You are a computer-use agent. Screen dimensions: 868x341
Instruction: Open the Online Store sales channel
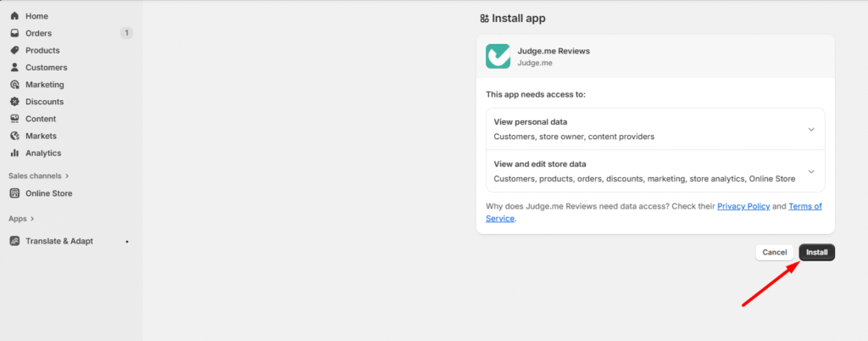[48, 193]
